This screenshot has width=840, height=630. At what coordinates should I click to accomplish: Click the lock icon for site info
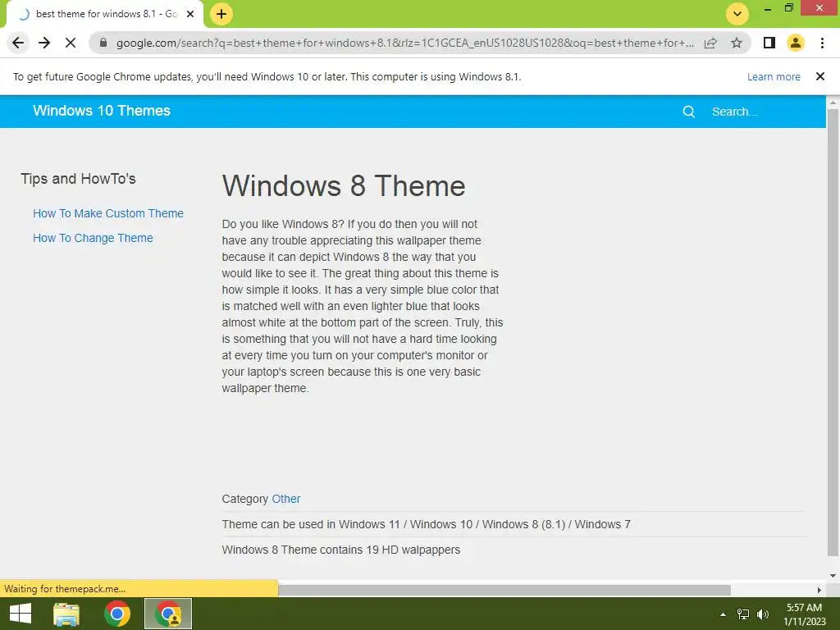(103, 43)
